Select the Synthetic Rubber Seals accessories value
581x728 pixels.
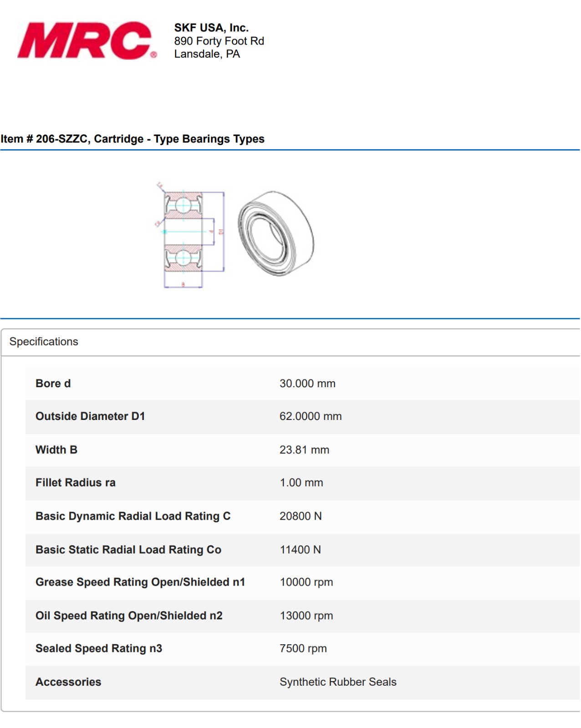[338, 682]
